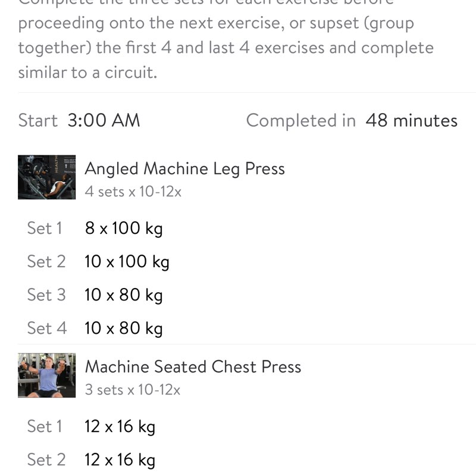Select the "Set 4" label under Leg Press

pos(46,328)
